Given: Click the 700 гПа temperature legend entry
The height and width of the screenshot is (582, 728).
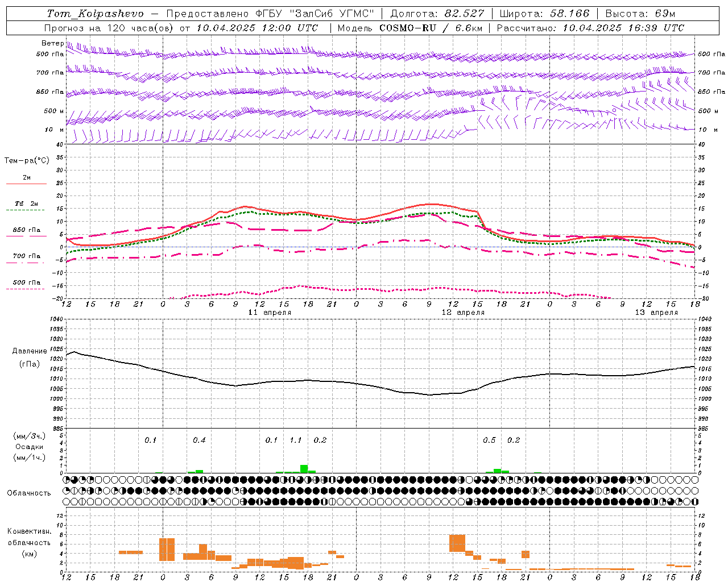Looking at the screenshot, I should [27, 256].
